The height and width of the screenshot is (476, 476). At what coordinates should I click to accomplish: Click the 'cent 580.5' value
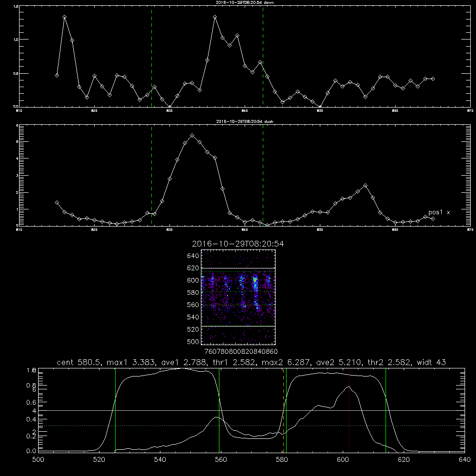tap(79, 362)
